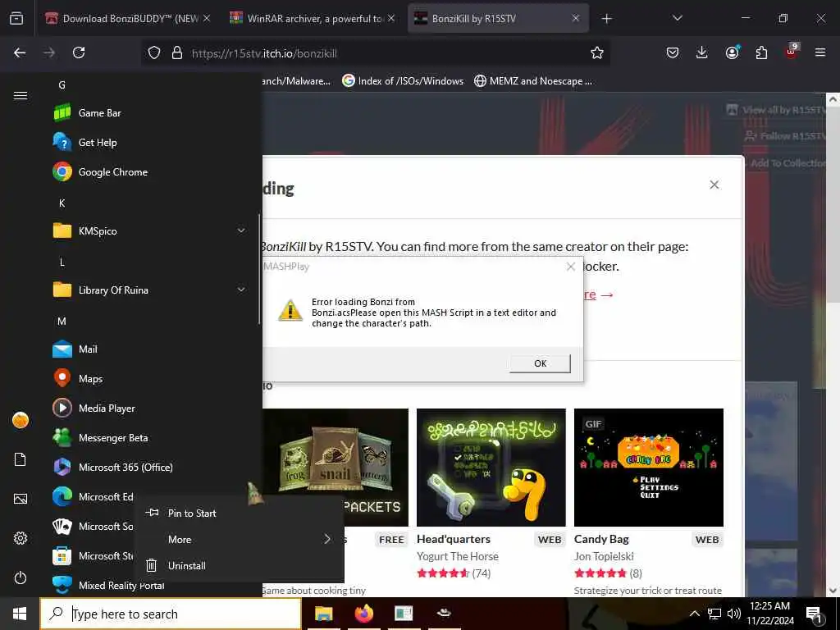
Task: Click the Windows Start button
Action: click(20, 614)
